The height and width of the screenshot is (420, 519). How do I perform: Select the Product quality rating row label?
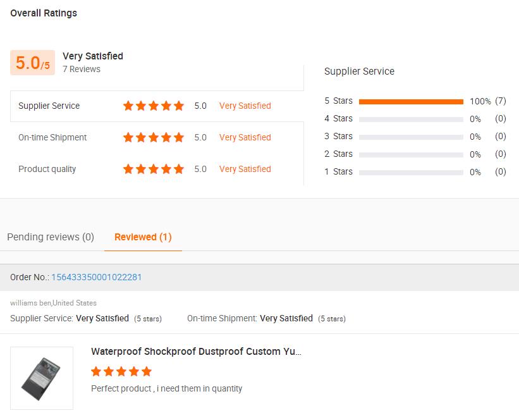coord(47,169)
